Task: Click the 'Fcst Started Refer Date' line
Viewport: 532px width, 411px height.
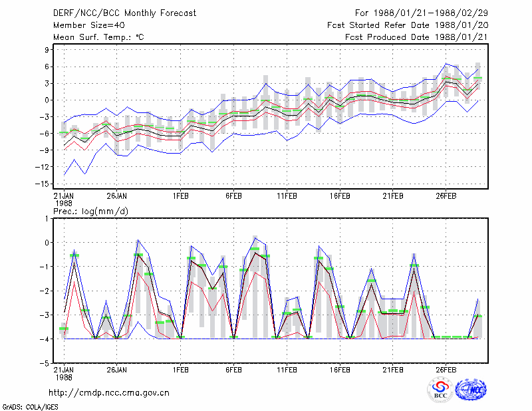Action: (x=408, y=25)
